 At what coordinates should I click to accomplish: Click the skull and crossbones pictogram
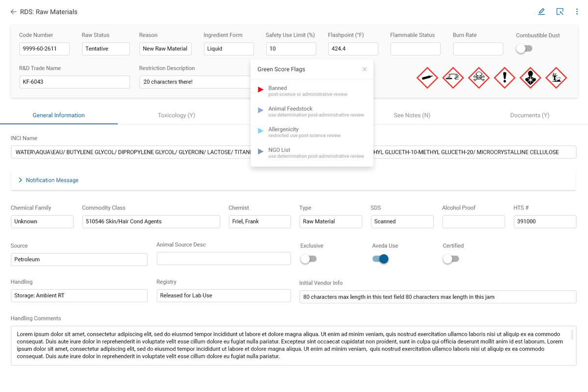[479, 77]
